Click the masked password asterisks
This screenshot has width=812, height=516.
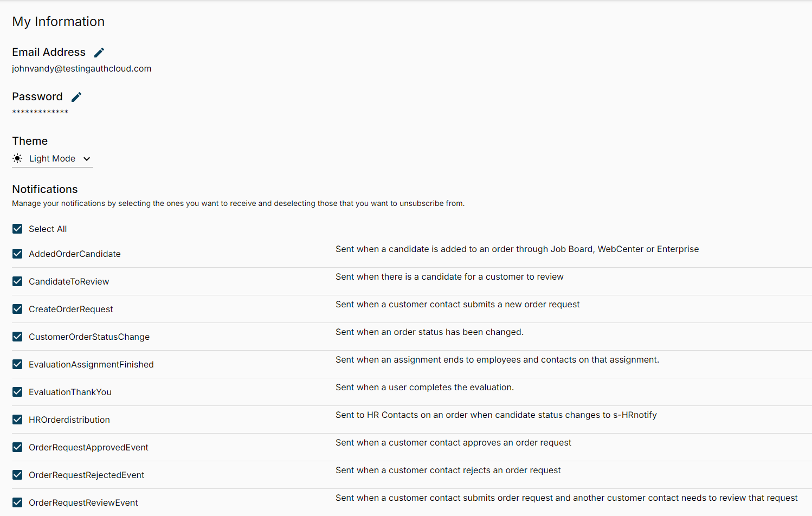tap(40, 112)
